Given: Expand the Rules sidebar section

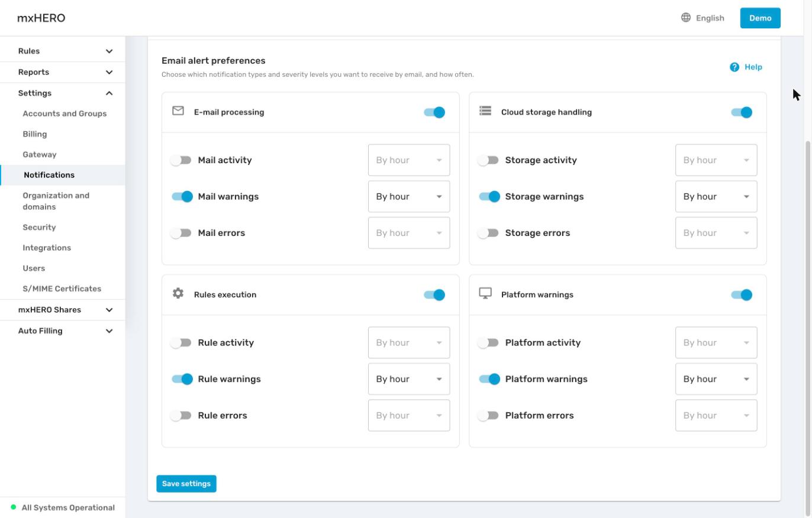Looking at the screenshot, I should (x=63, y=51).
